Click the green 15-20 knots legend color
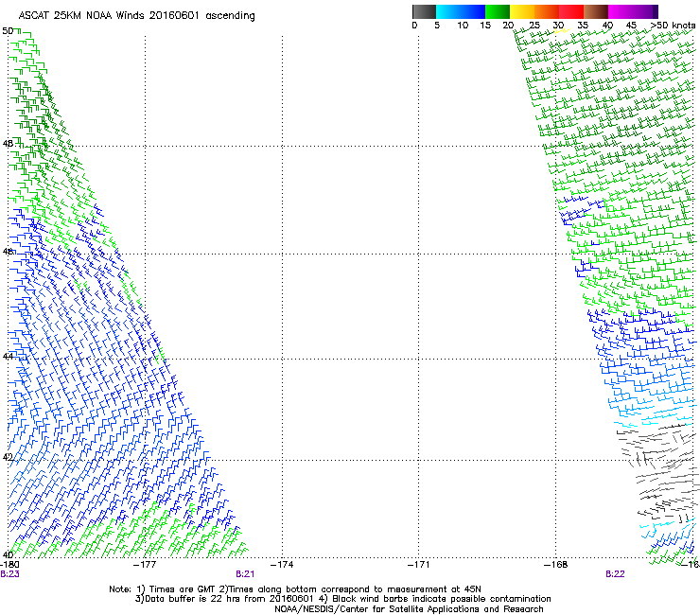Screen dimensions: 700x615 tap(498, 11)
